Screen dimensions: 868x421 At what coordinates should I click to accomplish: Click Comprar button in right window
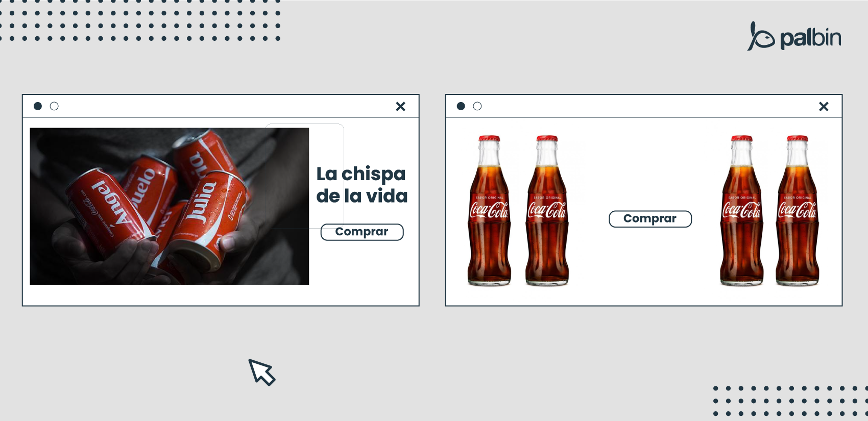tap(650, 219)
